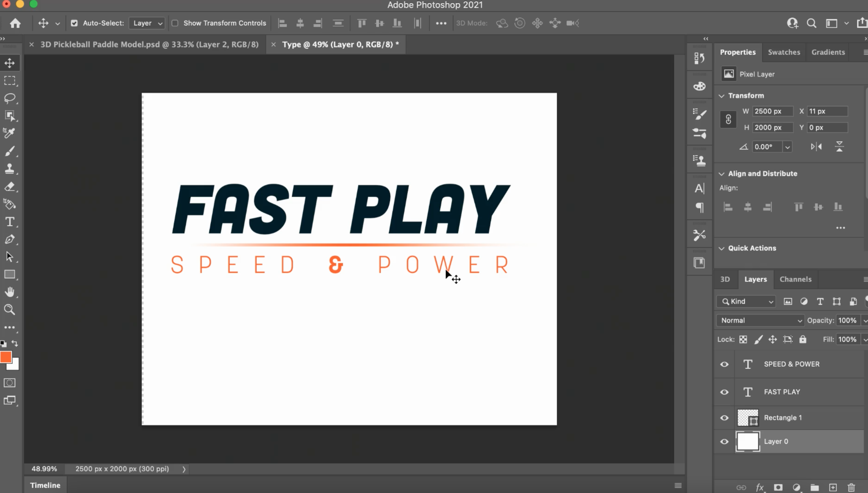Image resolution: width=868 pixels, height=493 pixels.
Task: Select the Horizontal Type tool
Action: [x=9, y=222]
